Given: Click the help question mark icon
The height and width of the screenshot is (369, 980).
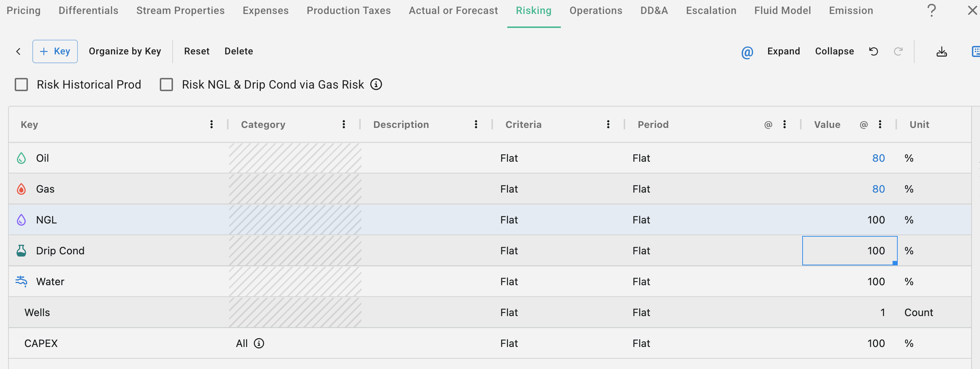Looking at the screenshot, I should 931,11.
